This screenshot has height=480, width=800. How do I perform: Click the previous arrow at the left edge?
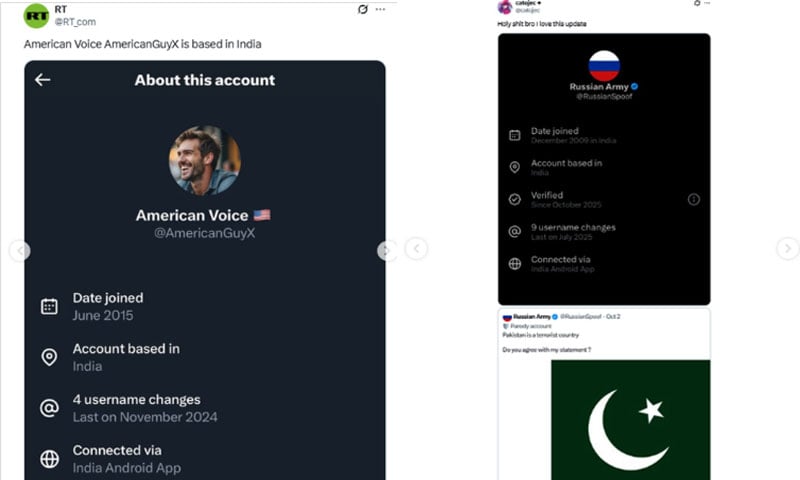pos(19,251)
